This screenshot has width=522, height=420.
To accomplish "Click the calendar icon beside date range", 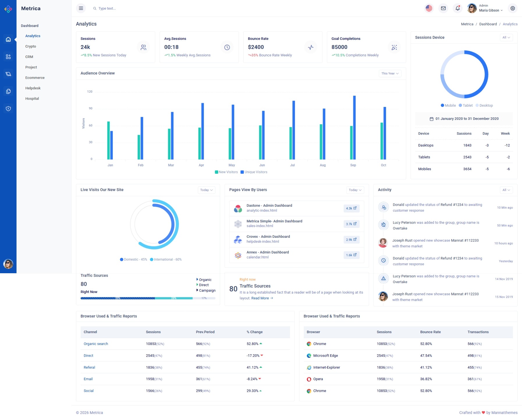I will pyautogui.click(x=432, y=119).
